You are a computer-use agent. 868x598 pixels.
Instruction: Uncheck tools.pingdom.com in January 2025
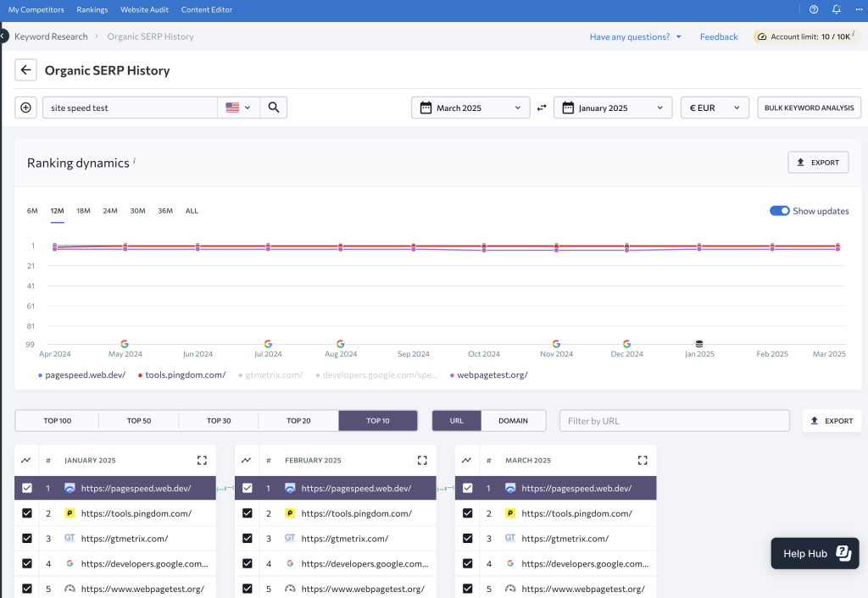pyautogui.click(x=26, y=513)
